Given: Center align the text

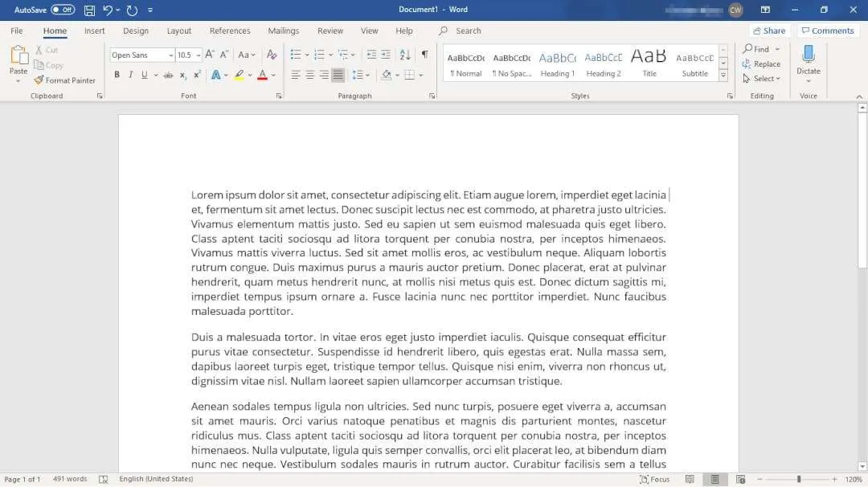Looking at the screenshot, I should [x=310, y=75].
